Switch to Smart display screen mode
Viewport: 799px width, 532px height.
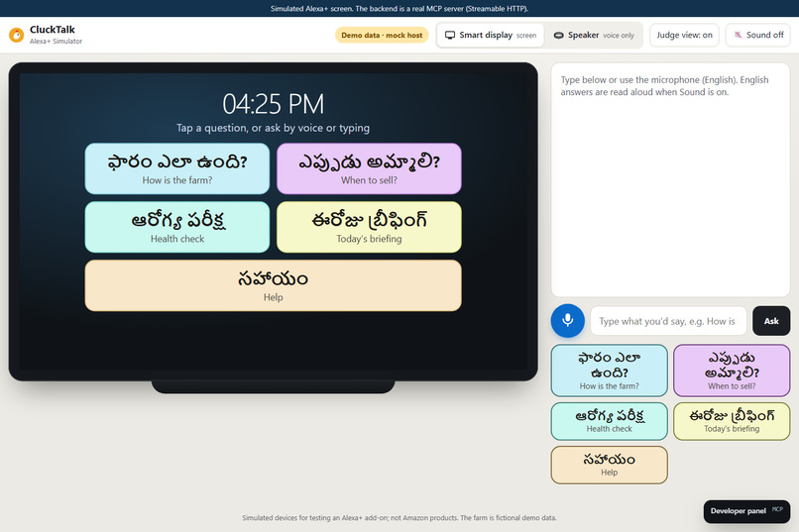point(490,35)
